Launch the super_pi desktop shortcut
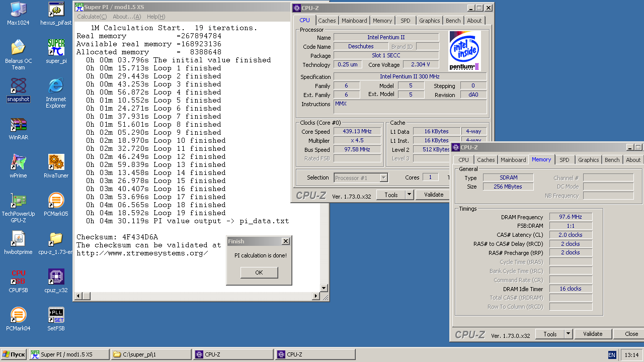The height and width of the screenshot is (362, 644). (x=56, y=47)
